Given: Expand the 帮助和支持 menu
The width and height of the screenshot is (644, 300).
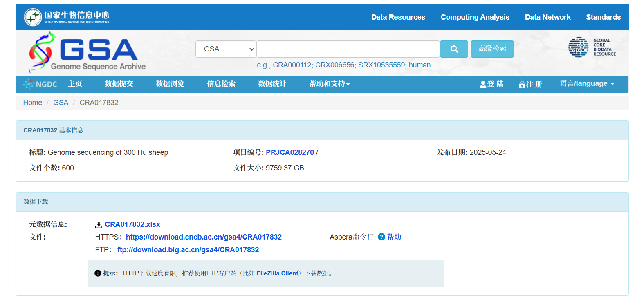Looking at the screenshot, I should tap(330, 84).
